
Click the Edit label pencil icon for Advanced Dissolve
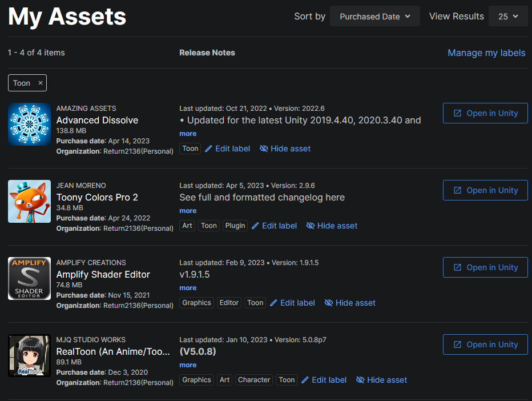[x=208, y=149]
